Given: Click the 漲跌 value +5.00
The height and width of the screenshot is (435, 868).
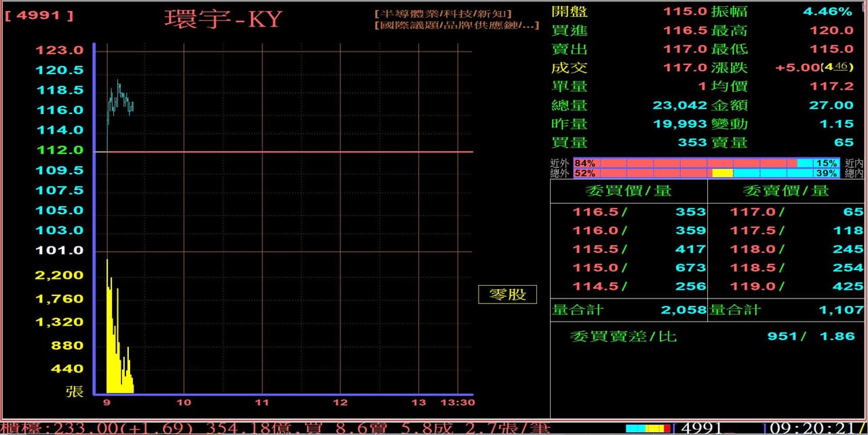Looking at the screenshot, I should 797,68.
